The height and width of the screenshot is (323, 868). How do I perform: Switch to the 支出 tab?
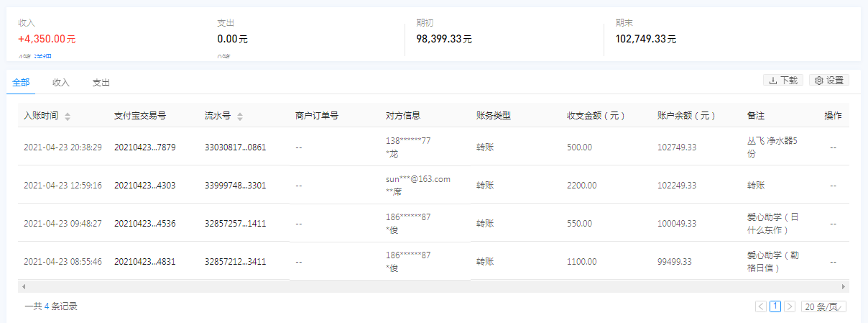(101, 83)
